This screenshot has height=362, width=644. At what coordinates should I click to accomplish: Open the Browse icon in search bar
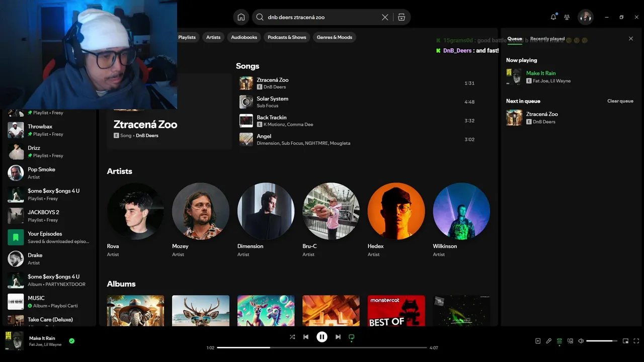click(x=401, y=17)
